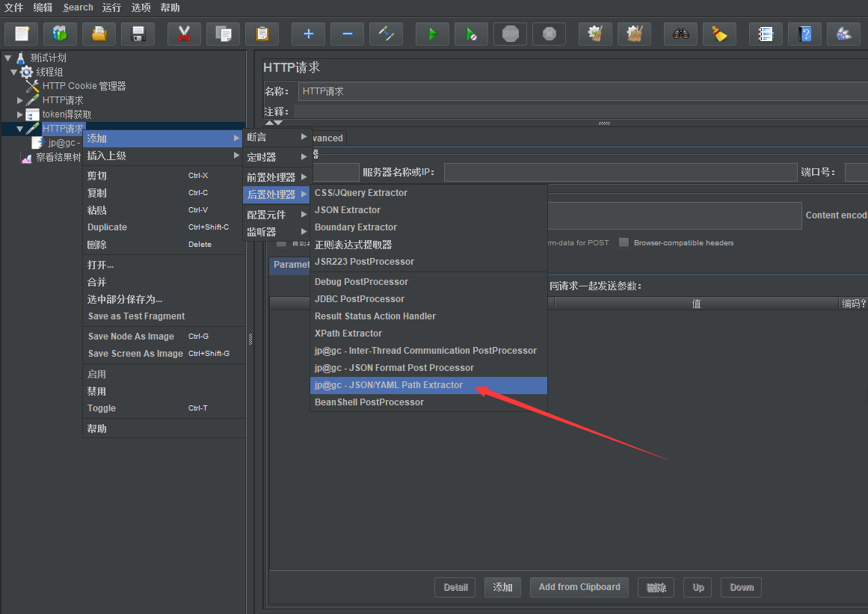Toggle Browser-compatible headers checkbox
868x614 pixels.
[624, 243]
